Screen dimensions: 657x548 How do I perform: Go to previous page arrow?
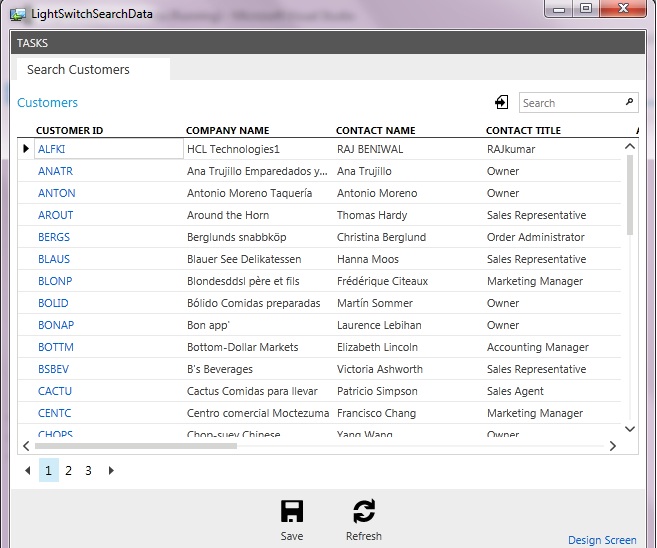coord(28,470)
